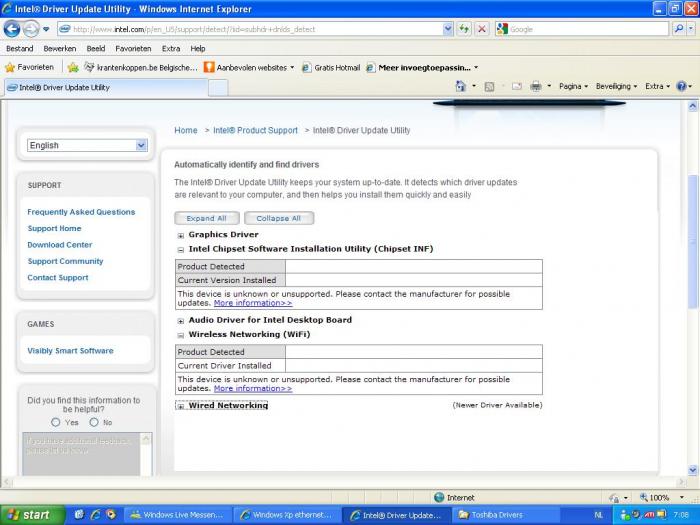Open Aanbevolen websites favorite
This screenshot has width=700, height=525.
249,67
